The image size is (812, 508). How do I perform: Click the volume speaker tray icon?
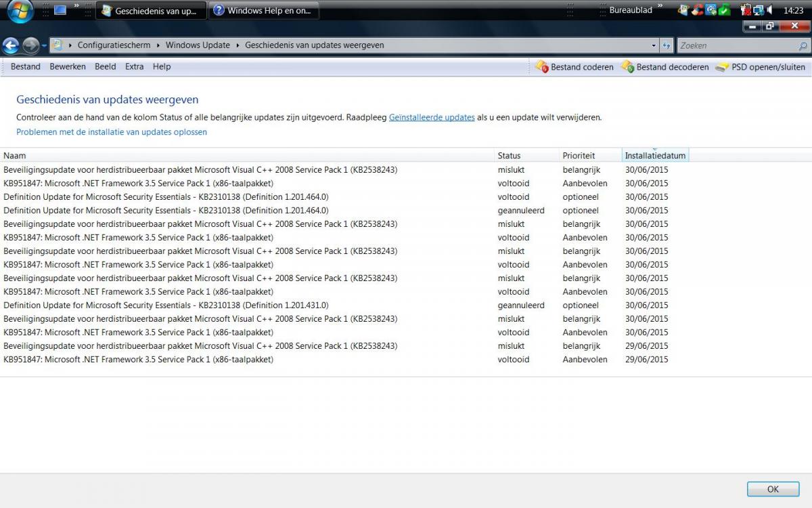point(770,10)
